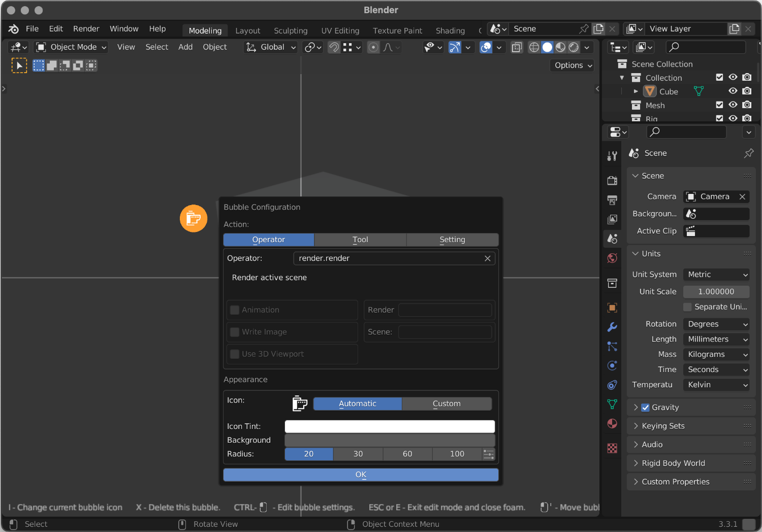
Task: Click the Background gray color swatch
Action: [x=390, y=440]
